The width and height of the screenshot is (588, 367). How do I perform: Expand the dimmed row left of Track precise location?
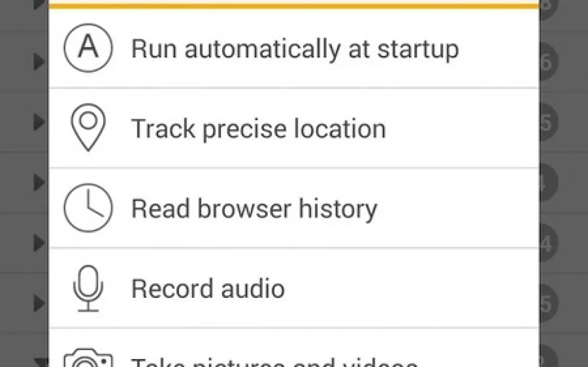tap(39, 122)
